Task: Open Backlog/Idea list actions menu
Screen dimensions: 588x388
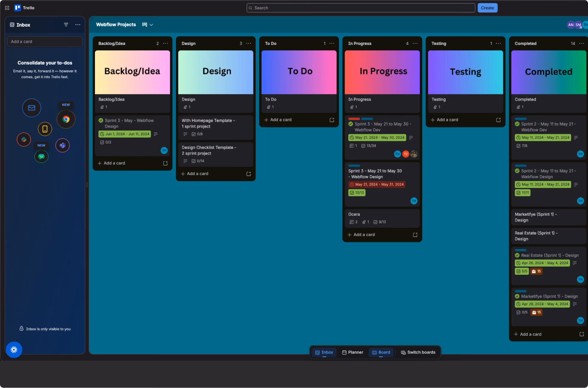Action: pos(165,43)
